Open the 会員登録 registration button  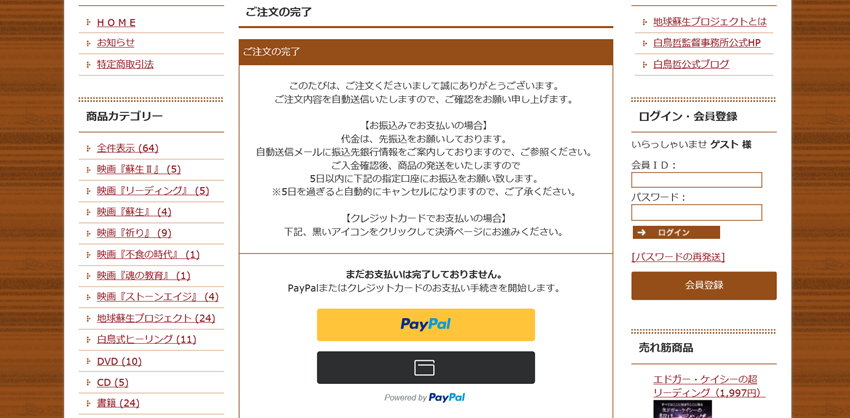point(704,286)
